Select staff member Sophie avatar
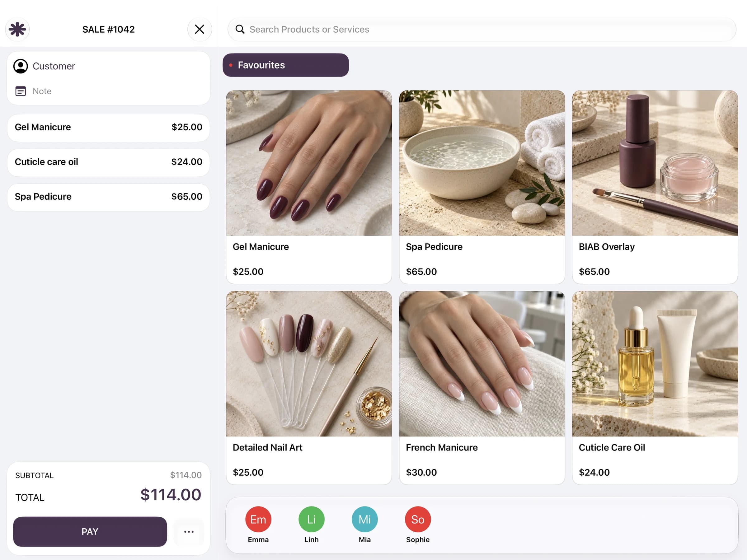The image size is (747, 560). (x=418, y=520)
